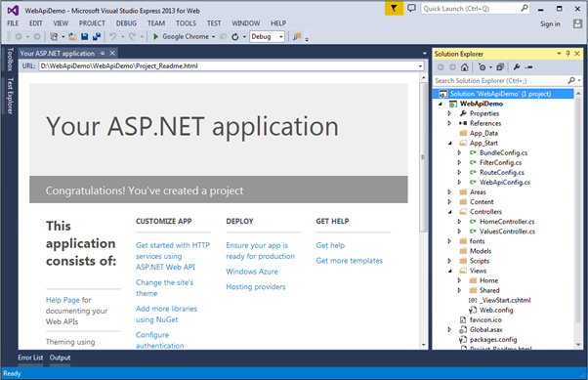Viewport: 588px width, 380px height.
Task: Open the Debug configuration dropdown
Action: pos(281,37)
